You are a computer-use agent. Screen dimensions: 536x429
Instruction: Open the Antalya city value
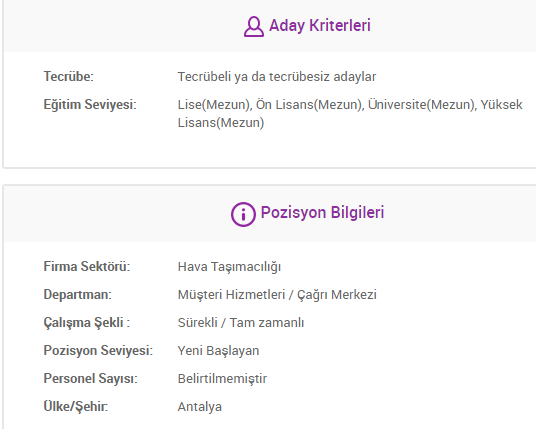200,407
